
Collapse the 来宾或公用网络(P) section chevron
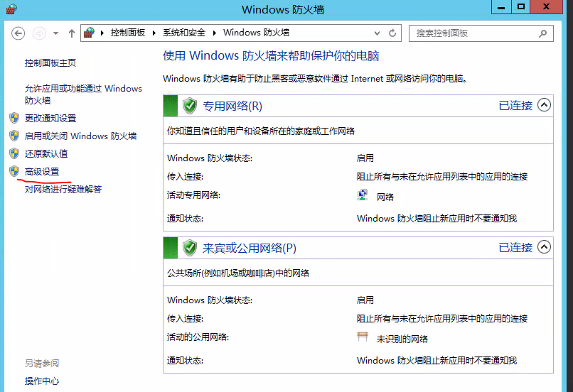click(544, 247)
